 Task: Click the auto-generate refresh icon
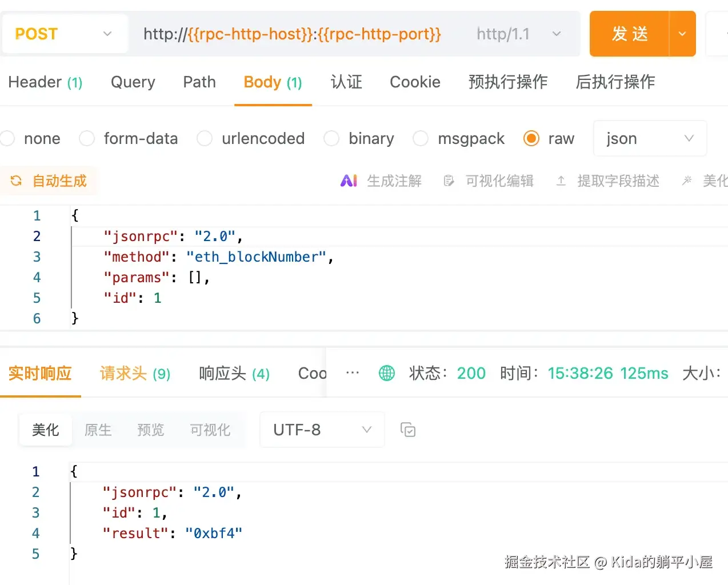pos(16,181)
